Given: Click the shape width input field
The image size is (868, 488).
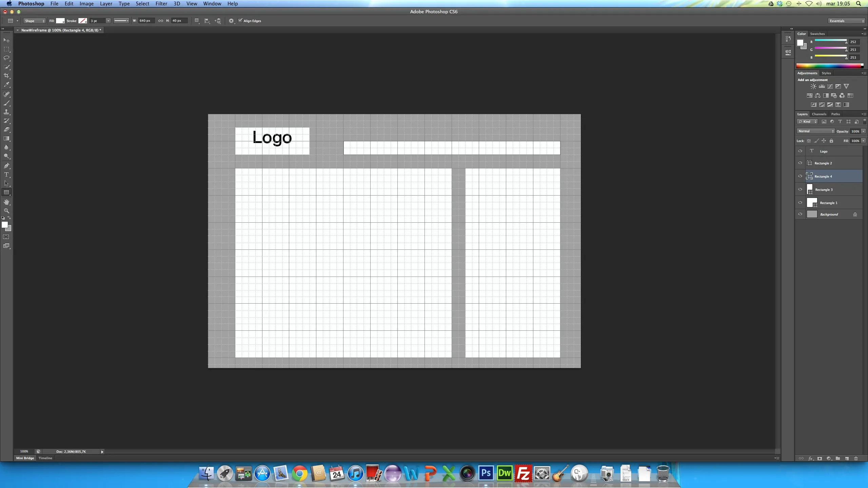Looking at the screenshot, I should coord(146,21).
